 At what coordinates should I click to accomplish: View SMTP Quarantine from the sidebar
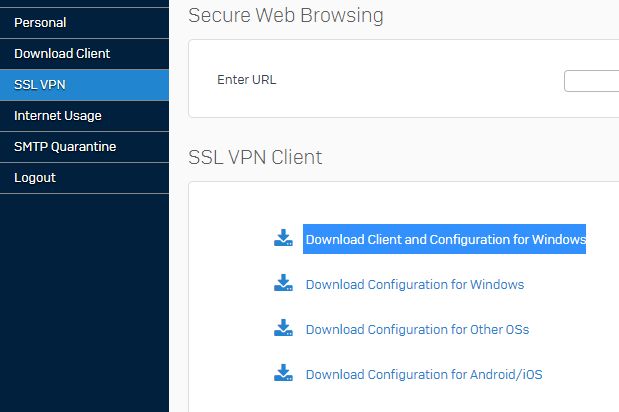click(84, 147)
